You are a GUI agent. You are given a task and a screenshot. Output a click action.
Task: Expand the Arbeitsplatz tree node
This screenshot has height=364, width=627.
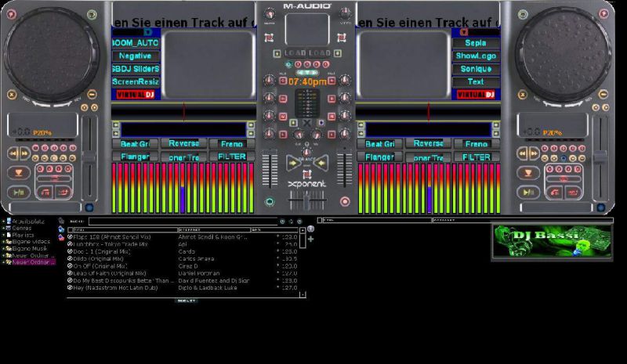3,221
